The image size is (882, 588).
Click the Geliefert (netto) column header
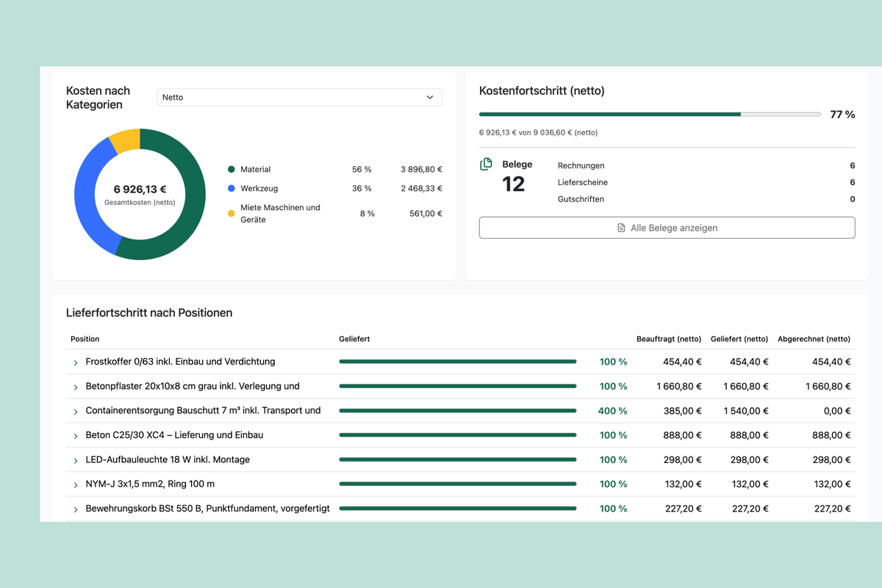tap(739, 339)
